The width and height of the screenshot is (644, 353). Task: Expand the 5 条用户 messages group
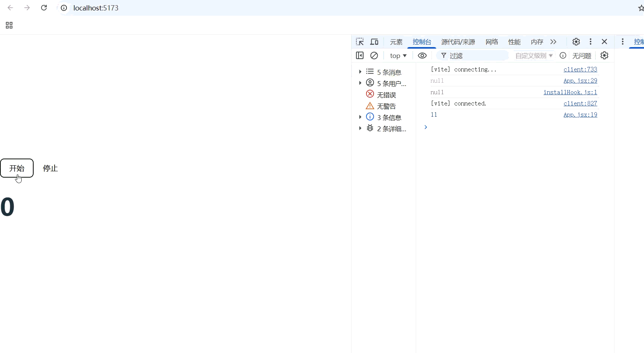(360, 83)
